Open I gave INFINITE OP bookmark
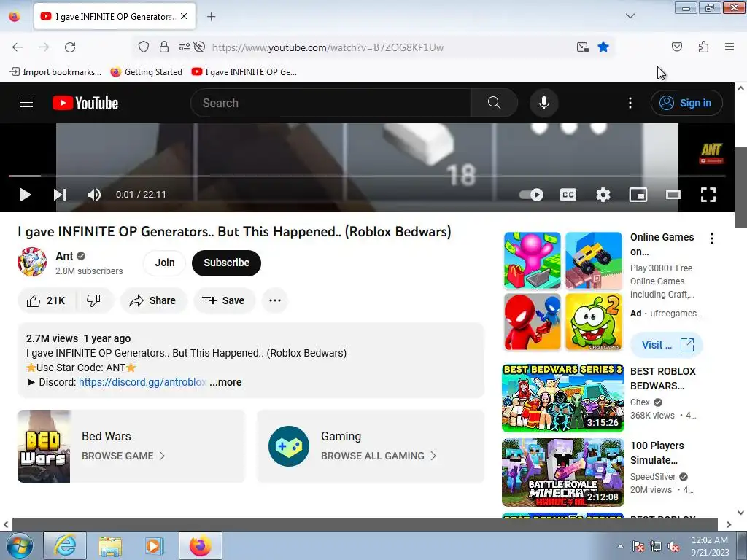747x560 pixels. point(244,72)
